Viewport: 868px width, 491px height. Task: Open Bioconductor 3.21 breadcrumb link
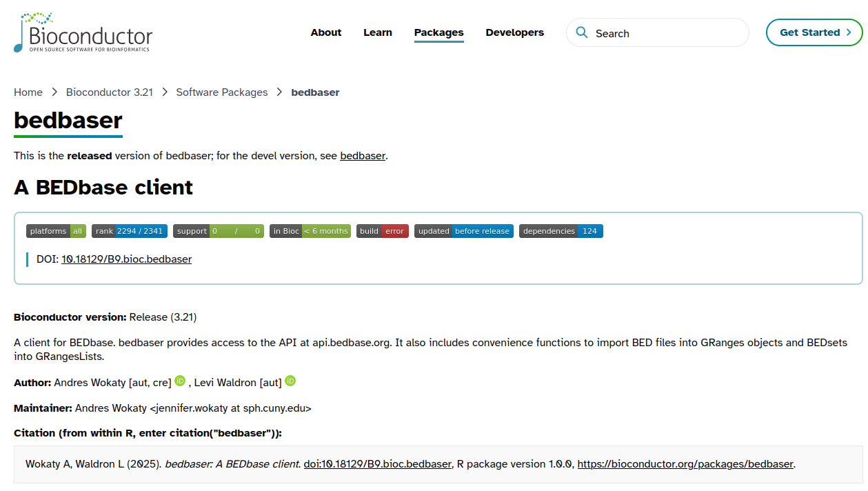click(110, 92)
